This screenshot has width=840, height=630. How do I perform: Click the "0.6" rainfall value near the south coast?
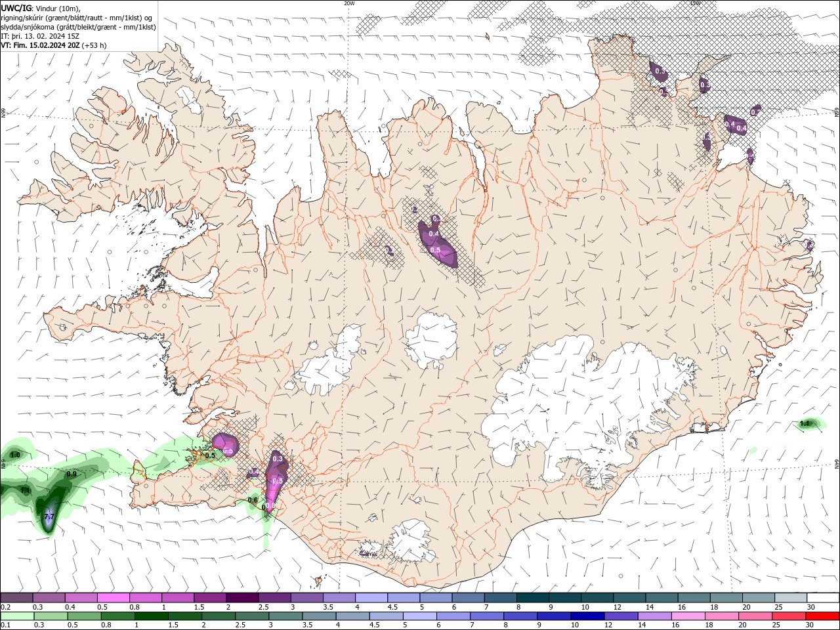coord(253,500)
